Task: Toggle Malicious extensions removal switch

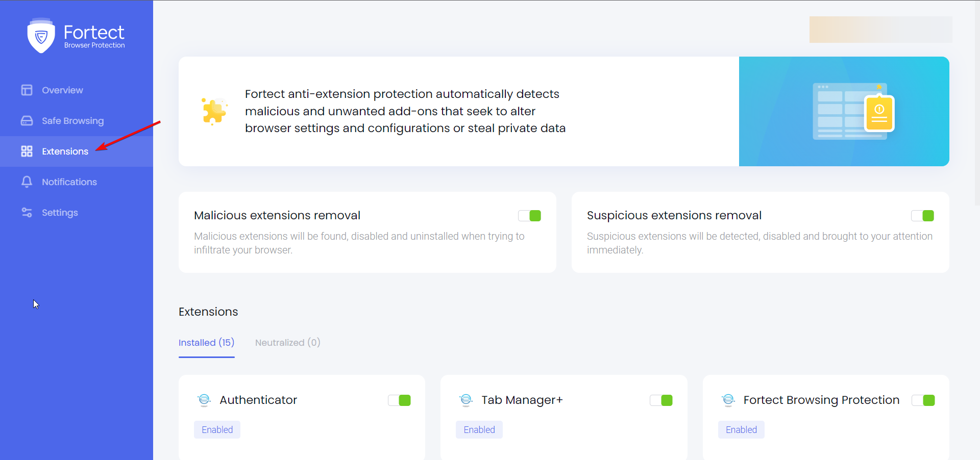Action: click(x=529, y=216)
